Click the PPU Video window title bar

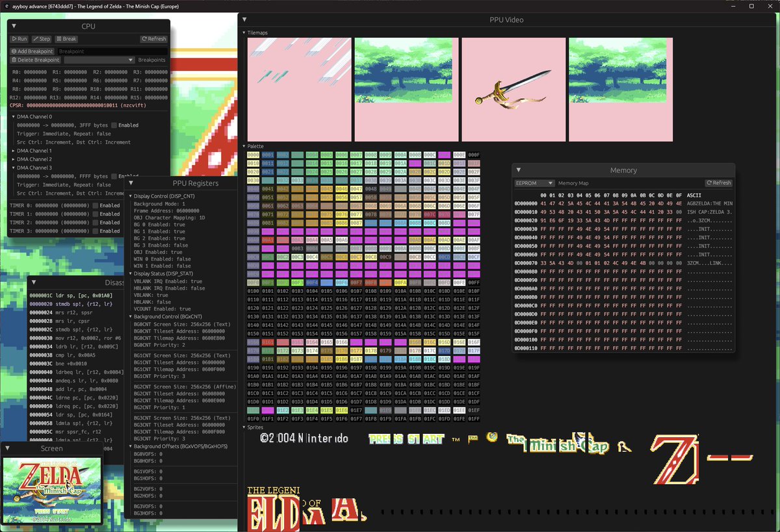coord(506,19)
